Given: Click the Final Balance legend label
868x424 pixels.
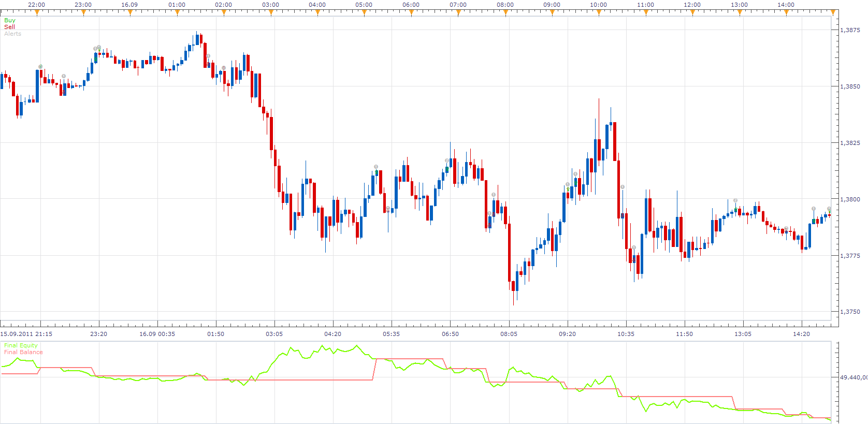Looking at the screenshot, I should (23, 352).
